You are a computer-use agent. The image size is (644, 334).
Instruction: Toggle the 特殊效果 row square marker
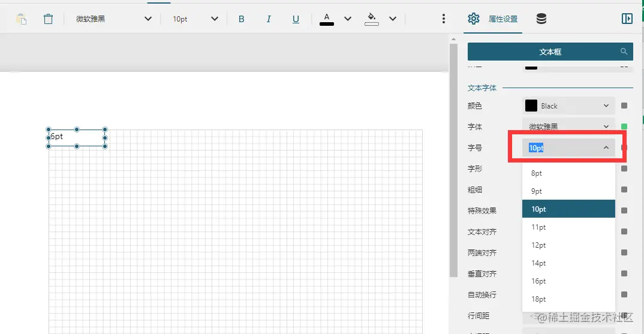[x=624, y=210]
